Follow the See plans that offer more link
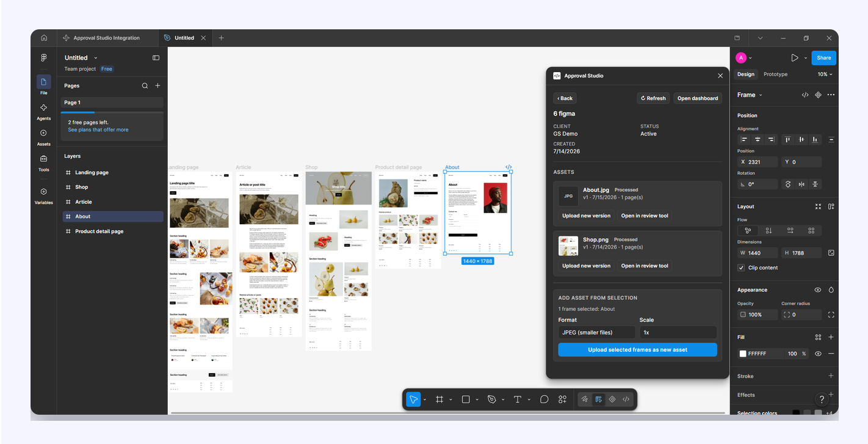The height and width of the screenshot is (444, 868). [x=98, y=130]
